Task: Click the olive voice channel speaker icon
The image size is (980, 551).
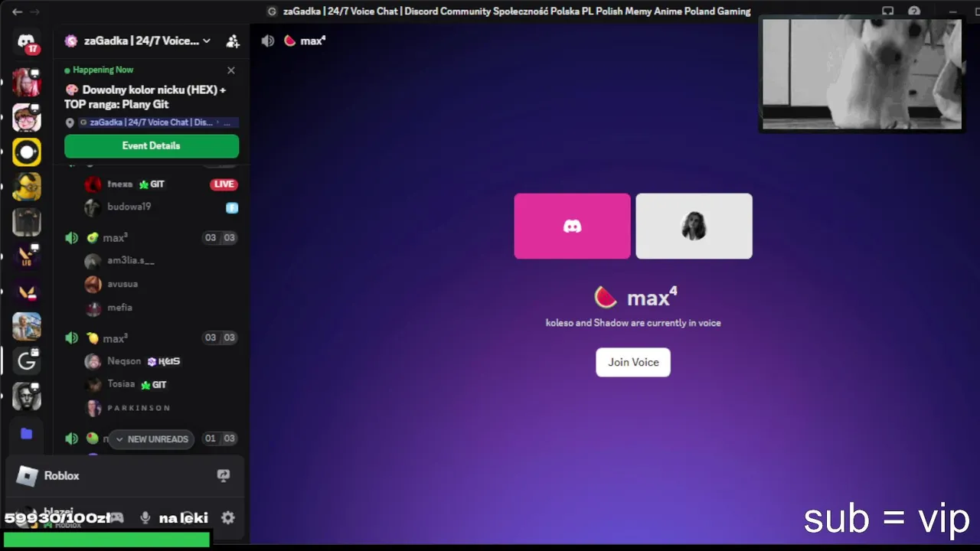Action: (x=71, y=439)
